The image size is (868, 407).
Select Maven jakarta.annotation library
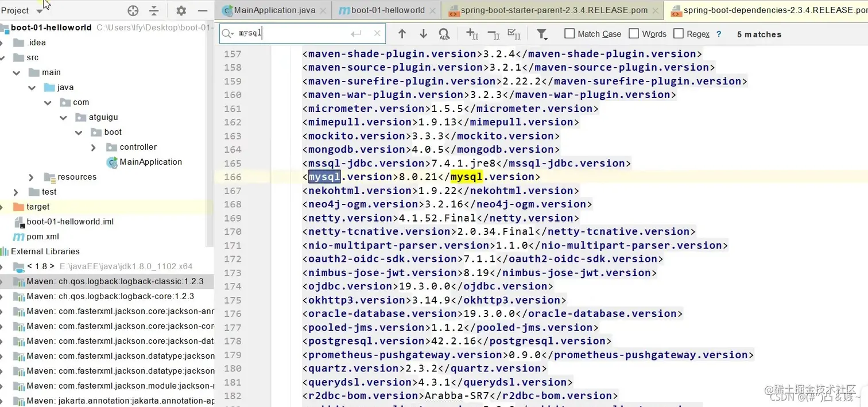[121, 401]
